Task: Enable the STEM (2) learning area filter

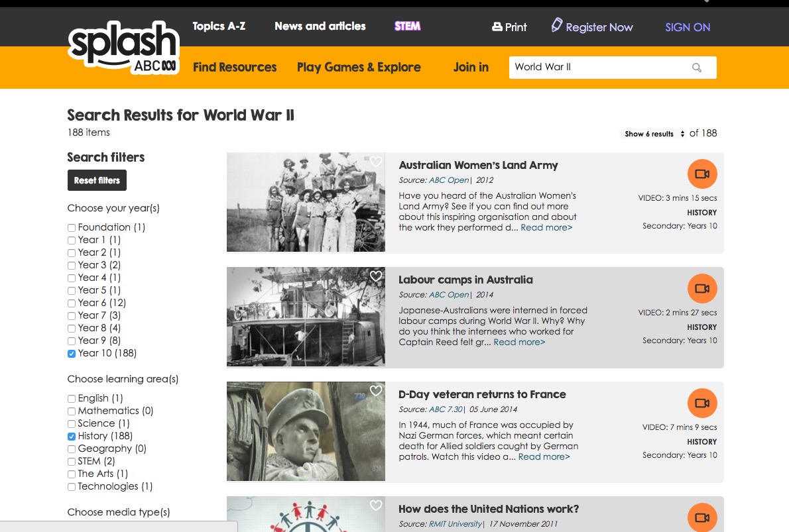Action: [x=72, y=462]
